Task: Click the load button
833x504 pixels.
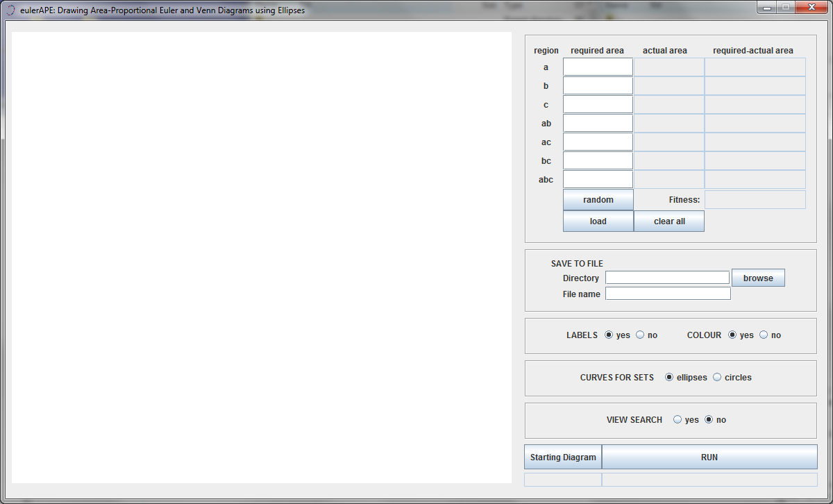Action: [x=598, y=221]
